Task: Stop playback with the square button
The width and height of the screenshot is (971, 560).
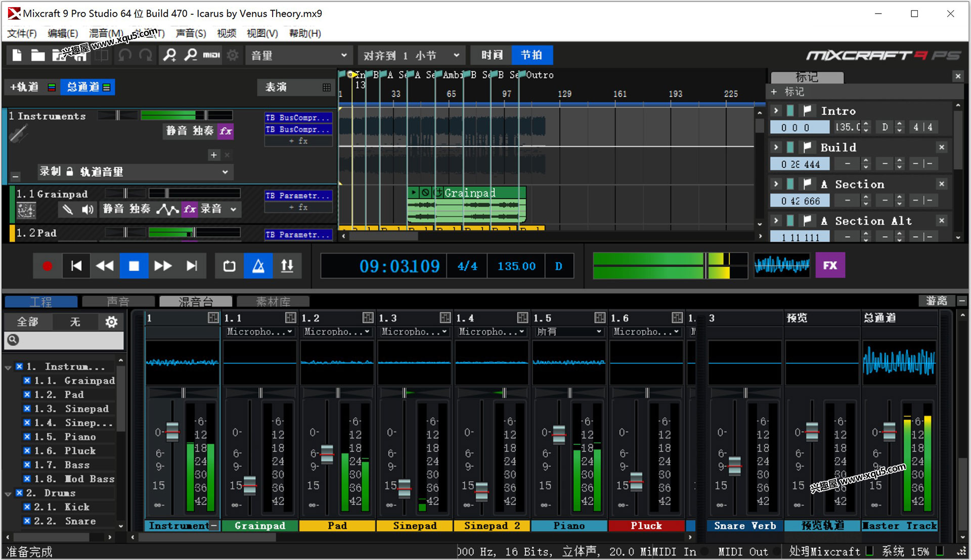Action: click(134, 266)
